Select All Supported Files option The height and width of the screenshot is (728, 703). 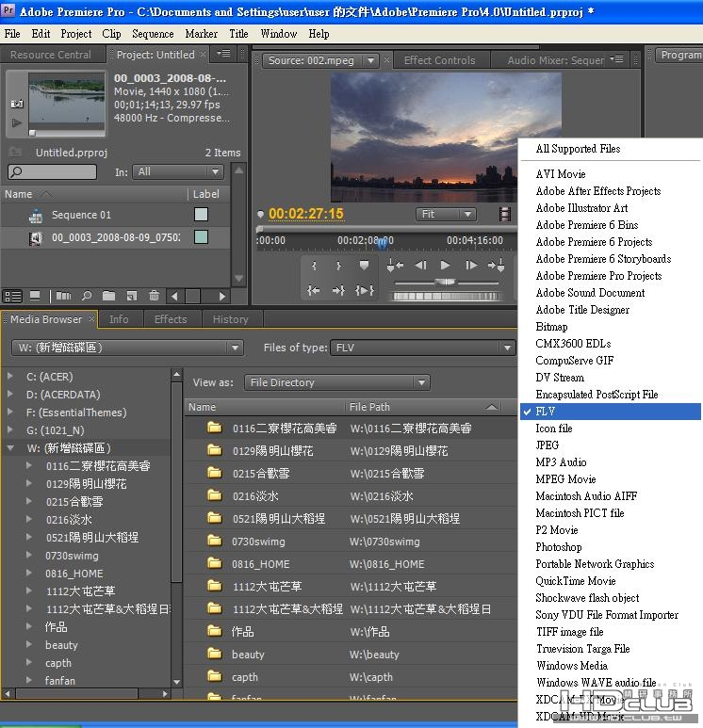point(578,149)
